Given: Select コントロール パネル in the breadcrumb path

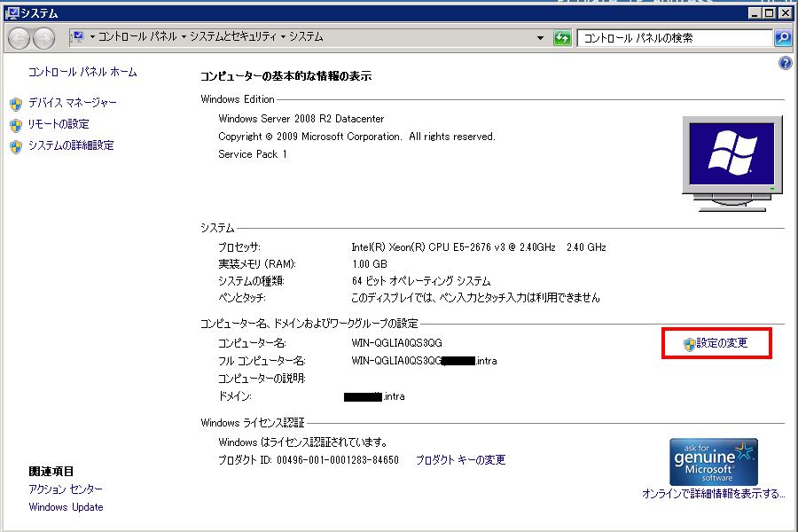Looking at the screenshot, I should tap(137, 37).
